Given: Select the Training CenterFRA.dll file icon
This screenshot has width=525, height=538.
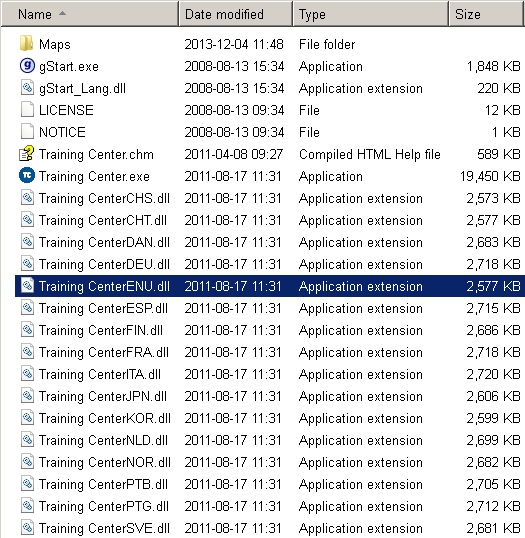Looking at the screenshot, I should [x=27, y=352].
